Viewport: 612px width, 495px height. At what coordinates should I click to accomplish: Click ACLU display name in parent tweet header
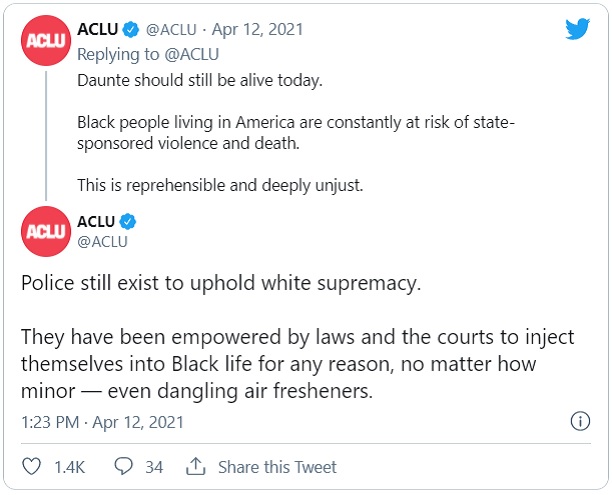[98, 31]
